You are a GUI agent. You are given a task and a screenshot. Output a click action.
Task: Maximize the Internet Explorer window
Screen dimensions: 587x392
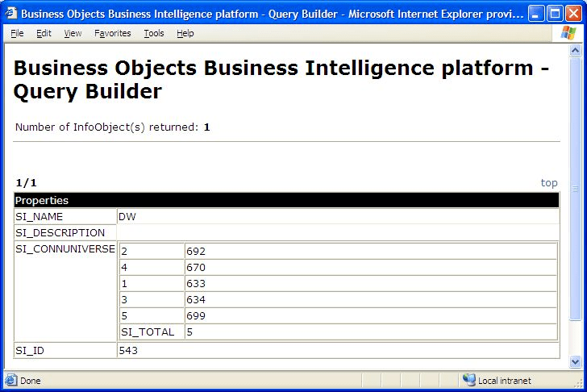[x=555, y=14]
